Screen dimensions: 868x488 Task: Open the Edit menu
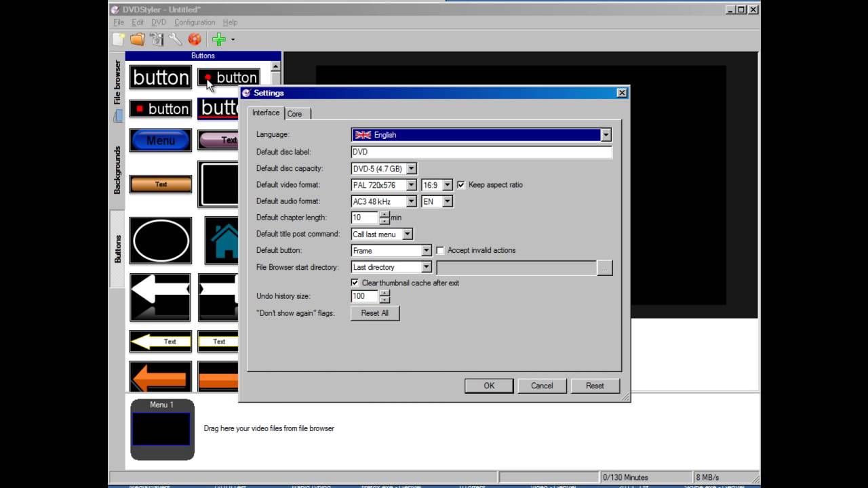pos(138,22)
